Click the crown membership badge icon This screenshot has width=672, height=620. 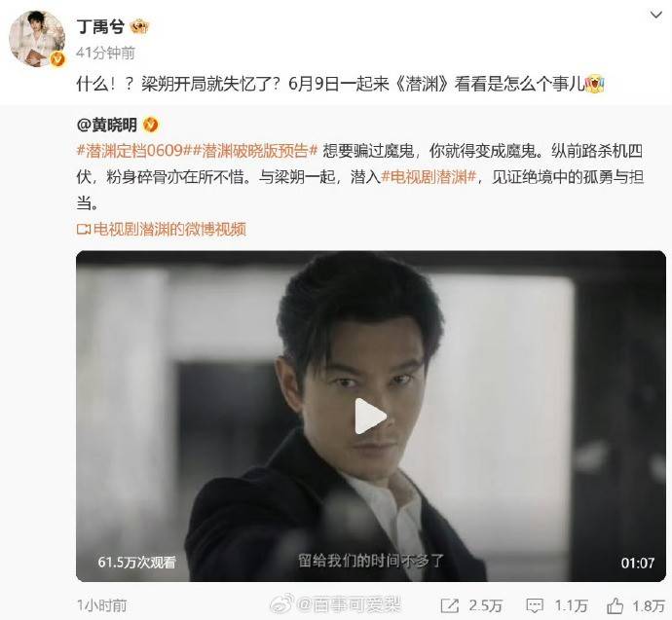[139, 27]
